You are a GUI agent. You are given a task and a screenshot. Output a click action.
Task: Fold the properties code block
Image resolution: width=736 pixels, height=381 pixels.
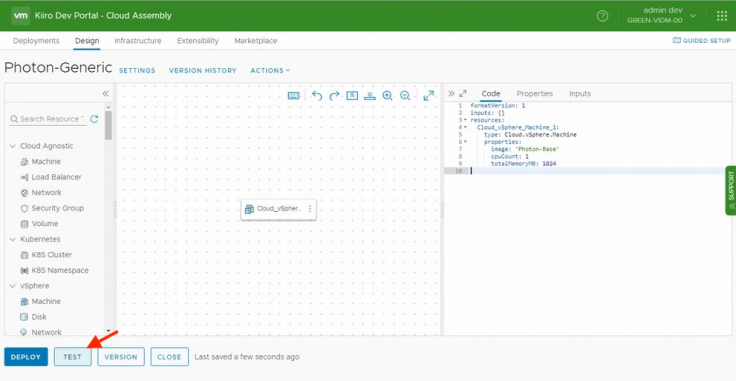[x=465, y=142]
